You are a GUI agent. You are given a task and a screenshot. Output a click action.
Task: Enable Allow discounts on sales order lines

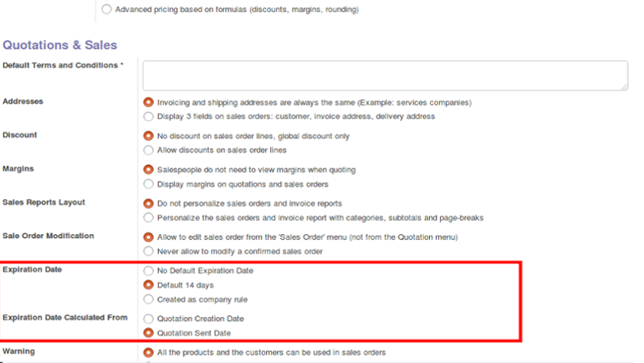pos(148,151)
